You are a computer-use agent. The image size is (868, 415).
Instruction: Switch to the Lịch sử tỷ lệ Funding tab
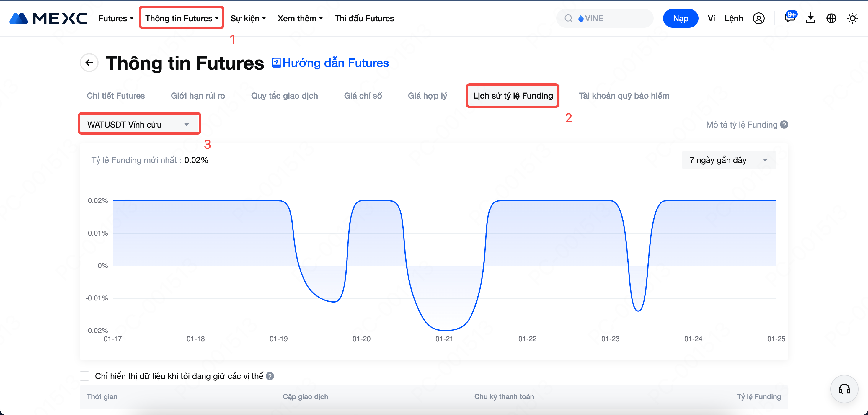pyautogui.click(x=513, y=96)
